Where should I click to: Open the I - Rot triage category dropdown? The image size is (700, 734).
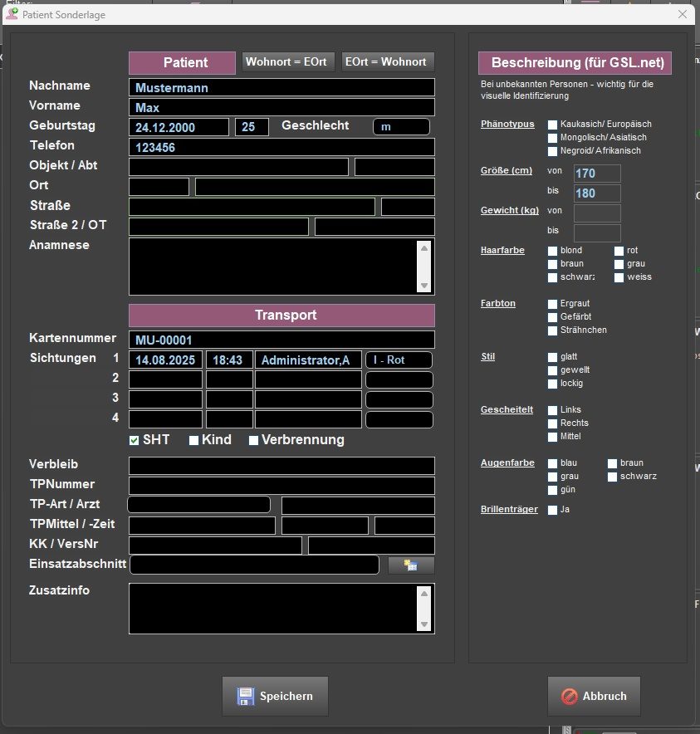(399, 360)
